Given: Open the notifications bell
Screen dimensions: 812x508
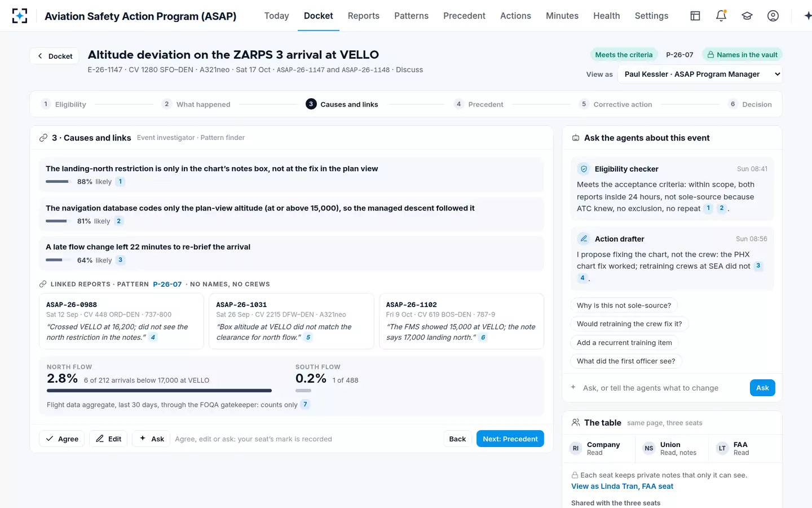Looking at the screenshot, I should 721,16.
